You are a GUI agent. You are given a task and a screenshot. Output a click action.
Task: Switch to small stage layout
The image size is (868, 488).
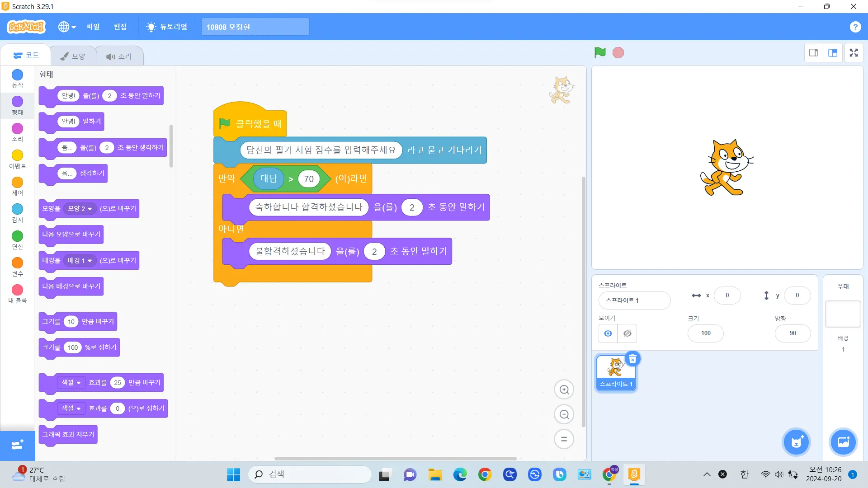pos(813,53)
